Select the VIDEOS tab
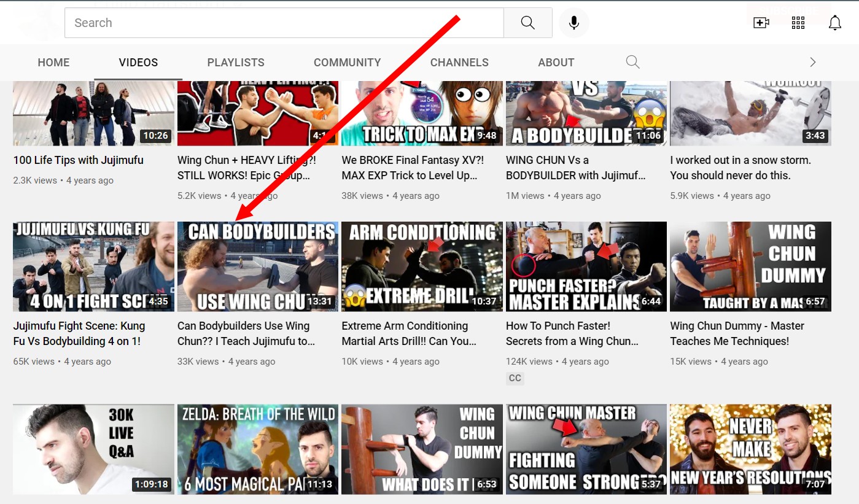 tap(138, 63)
